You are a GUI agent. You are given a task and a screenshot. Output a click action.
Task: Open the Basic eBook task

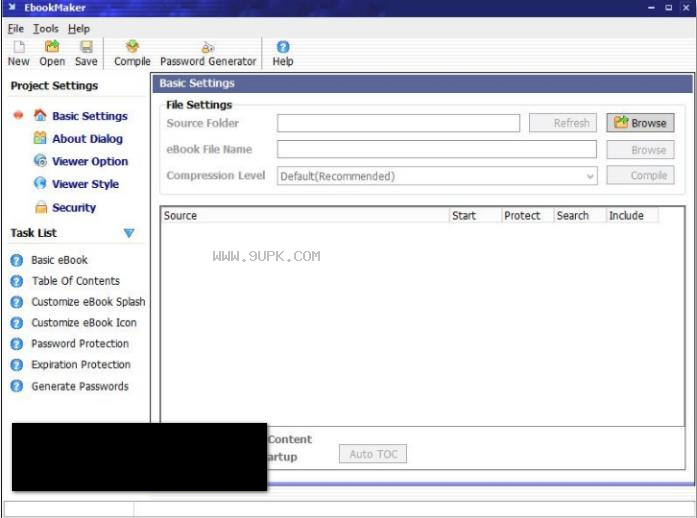pos(60,260)
